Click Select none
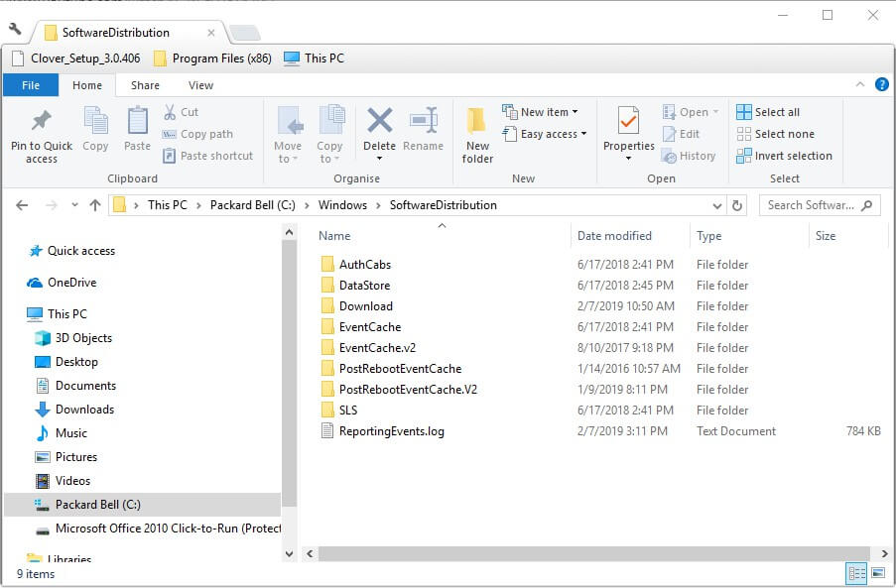Viewport: 896px width, 588px height. point(775,134)
